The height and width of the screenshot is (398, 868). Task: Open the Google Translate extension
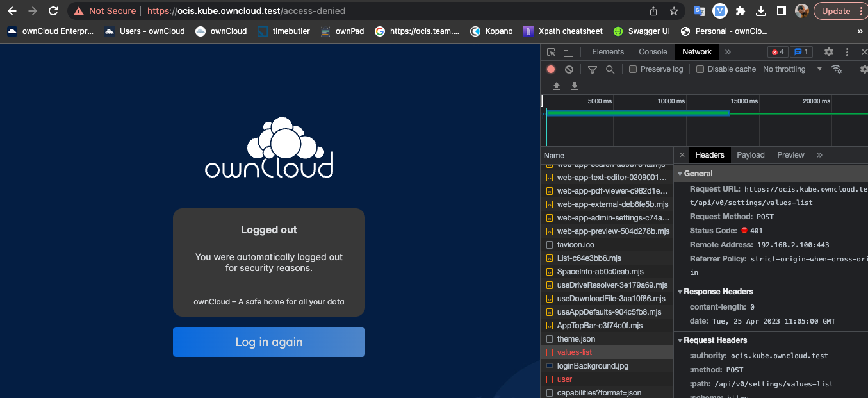(x=700, y=11)
